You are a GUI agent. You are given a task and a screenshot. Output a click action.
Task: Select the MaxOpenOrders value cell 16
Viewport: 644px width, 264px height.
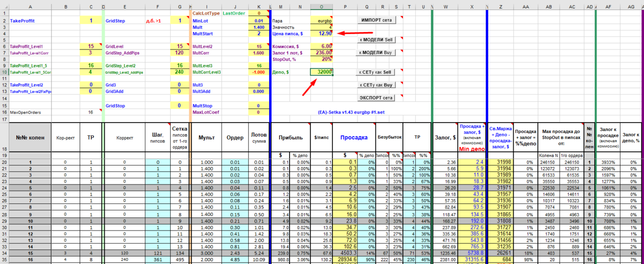[90, 112]
